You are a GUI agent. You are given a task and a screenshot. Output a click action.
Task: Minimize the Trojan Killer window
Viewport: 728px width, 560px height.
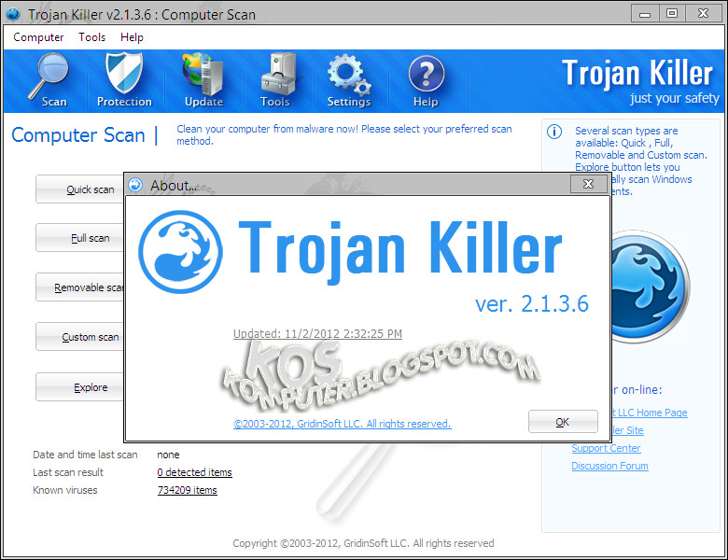coord(645,13)
